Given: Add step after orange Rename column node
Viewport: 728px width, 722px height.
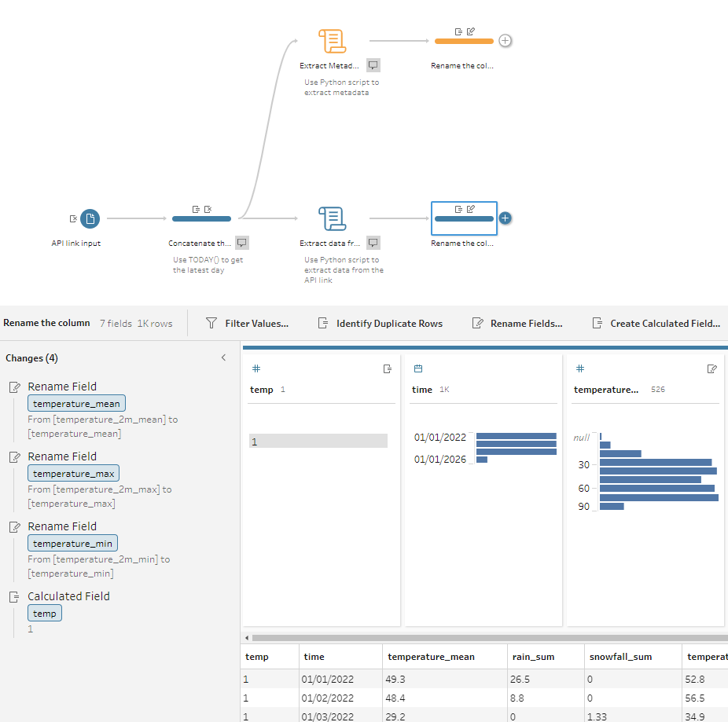Looking at the screenshot, I should 506,41.
